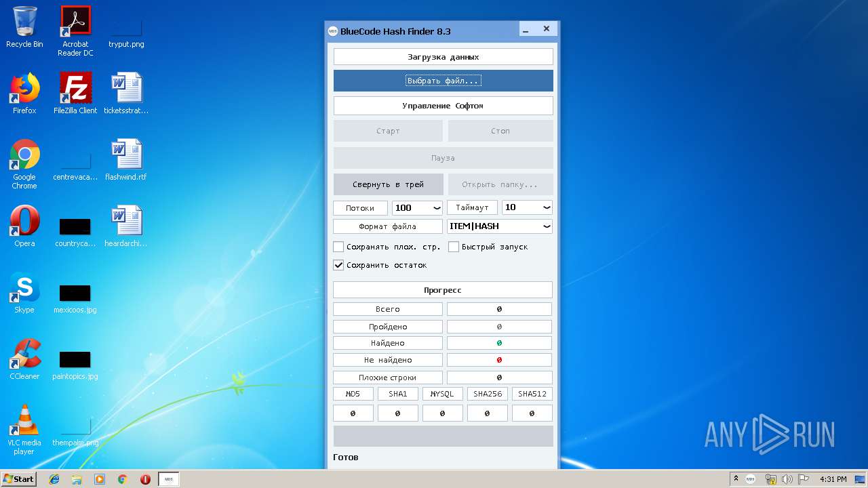Screen dimensions: 868x488
Task: Show hidden tray icons arrow
Action: coord(736,479)
